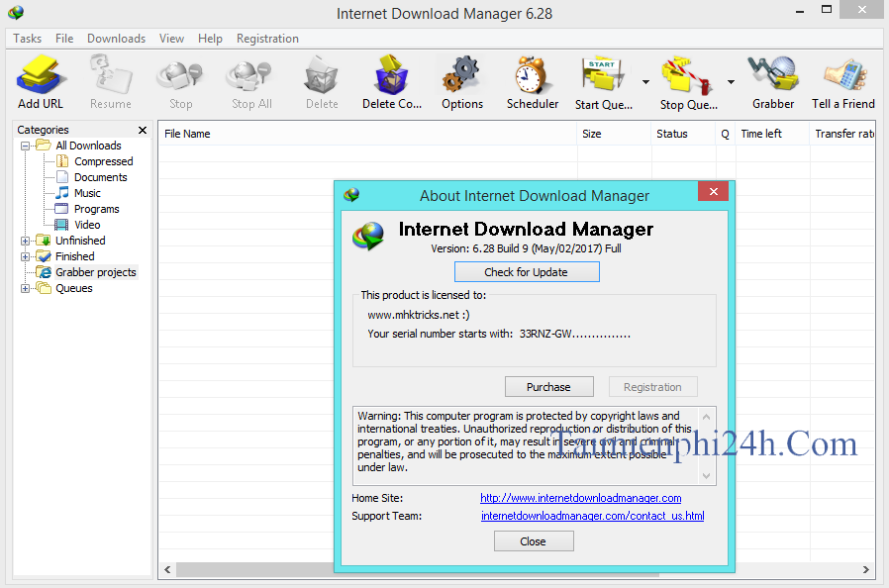889x588 pixels.
Task: Click the large IDM logo in About dialog
Action: tap(368, 237)
